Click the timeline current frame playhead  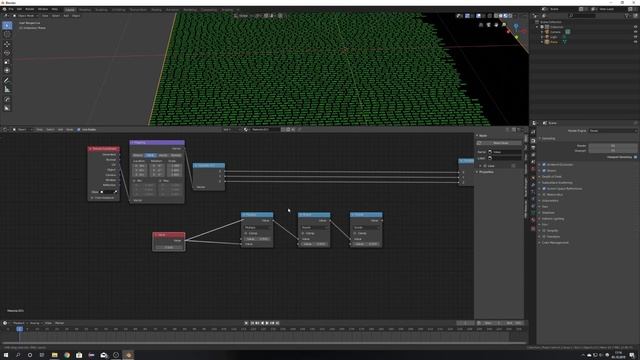[x=20, y=329]
